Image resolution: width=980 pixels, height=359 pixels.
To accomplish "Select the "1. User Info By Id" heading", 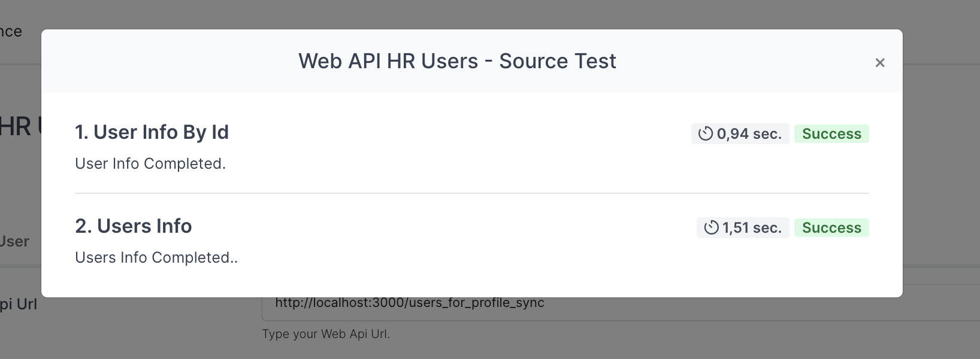I will point(152,132).
